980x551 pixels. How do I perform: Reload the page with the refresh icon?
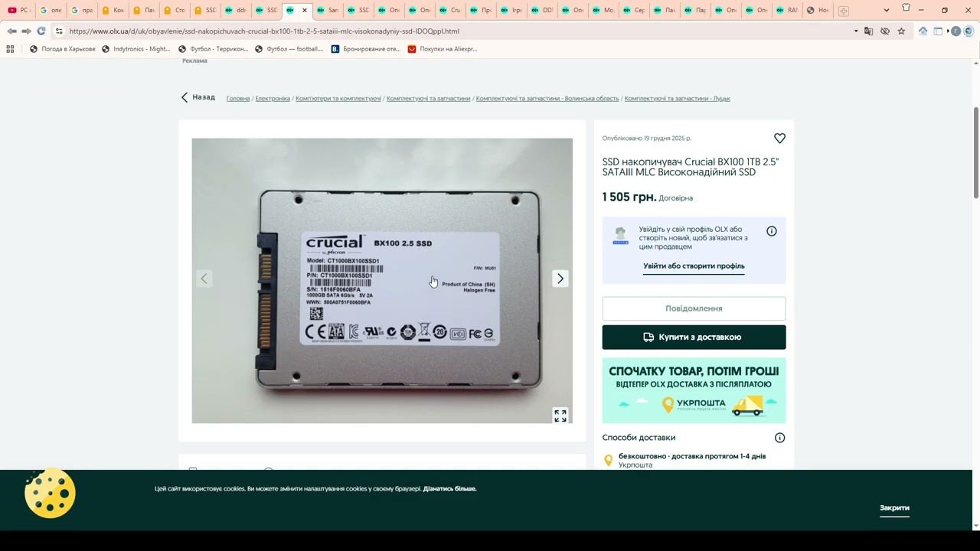[41, 31]
